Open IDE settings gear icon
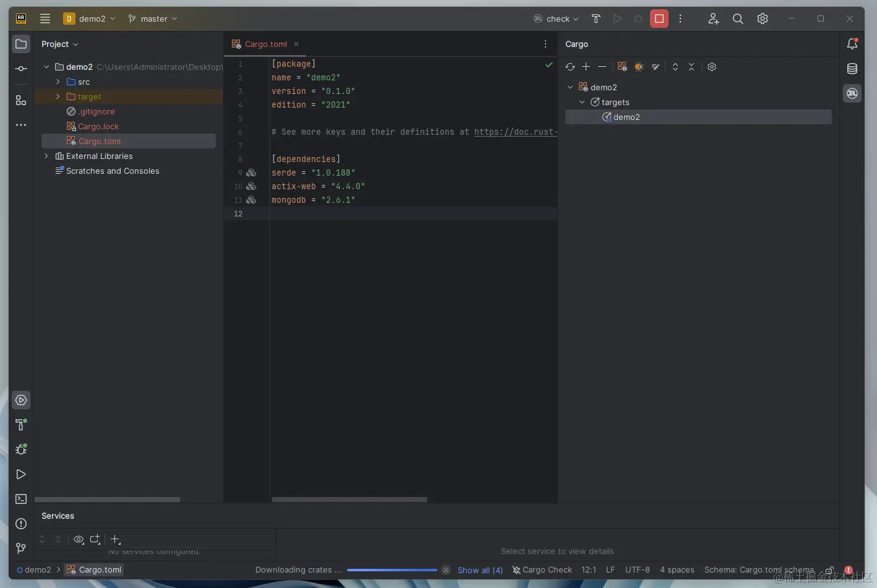The image size is (877, 588). 763,19
